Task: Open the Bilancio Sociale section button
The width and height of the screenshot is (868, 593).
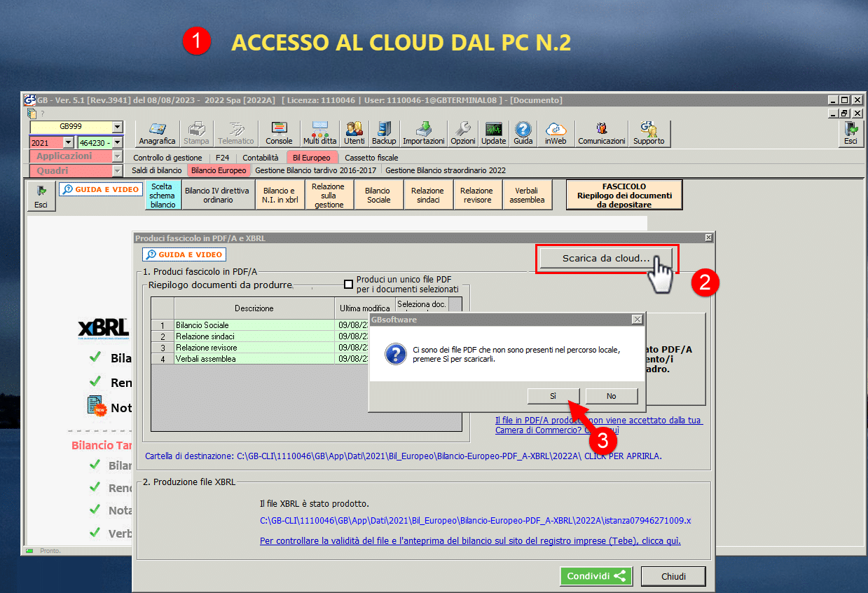Action: [x=378, y=195]
